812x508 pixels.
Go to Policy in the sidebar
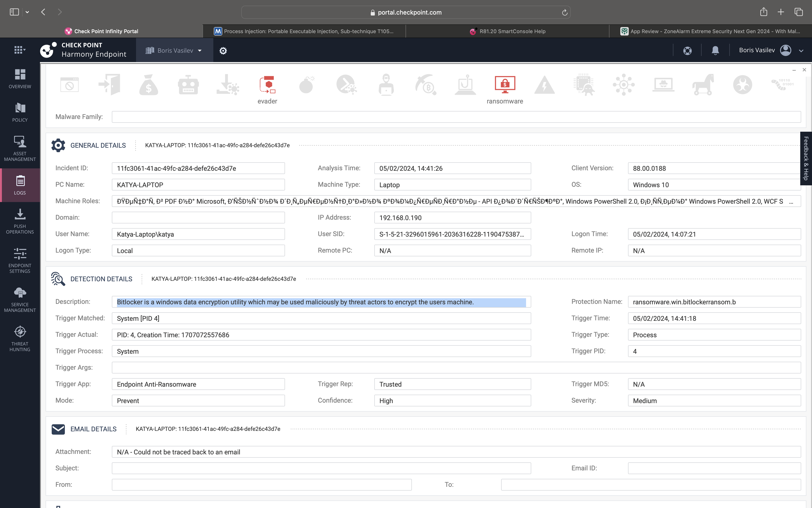(x=20, y=113)
